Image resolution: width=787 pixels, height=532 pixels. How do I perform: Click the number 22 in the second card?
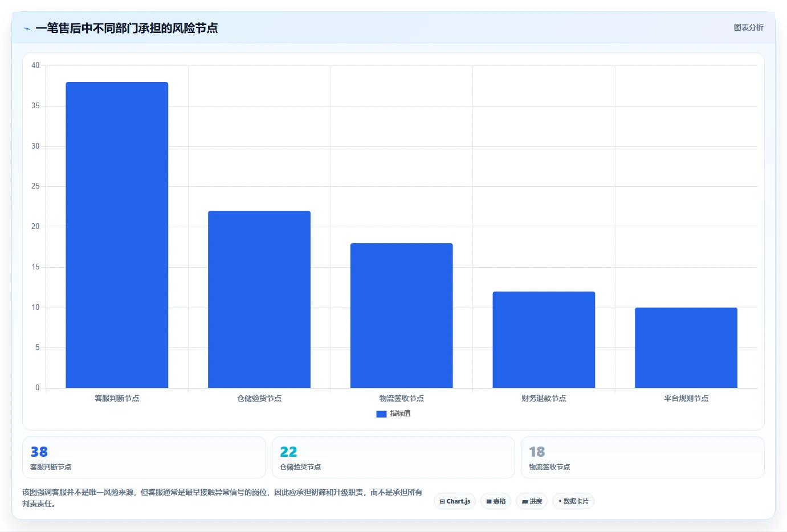288,452
